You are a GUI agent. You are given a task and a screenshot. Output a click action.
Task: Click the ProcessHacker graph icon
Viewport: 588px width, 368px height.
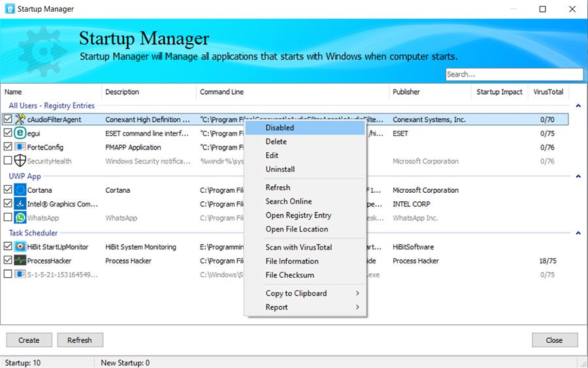[20, 260]
